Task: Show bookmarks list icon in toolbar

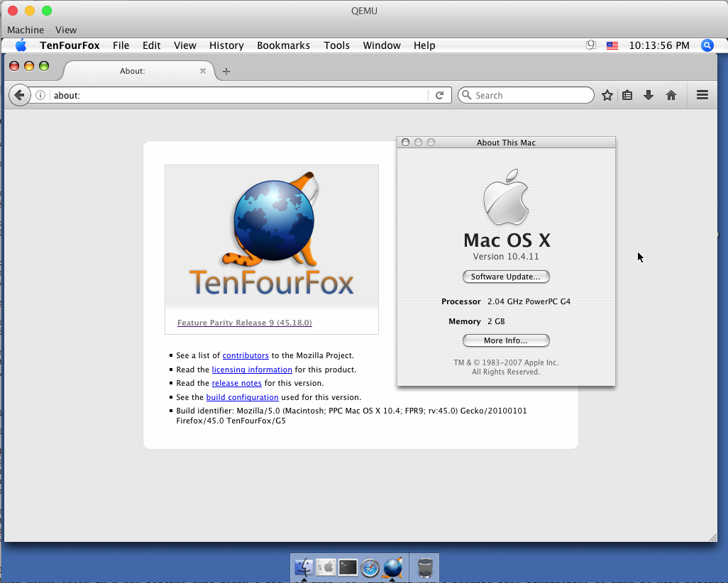Action: [x=627, y=95]
